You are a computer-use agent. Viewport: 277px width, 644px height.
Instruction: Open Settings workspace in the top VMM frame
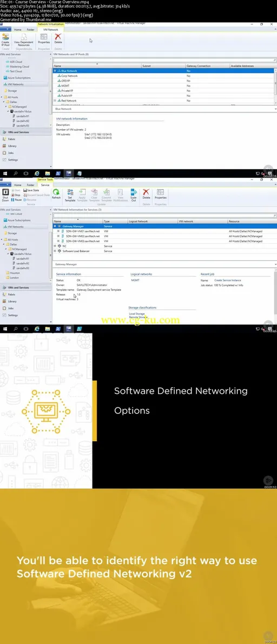[x=13, y=159]
